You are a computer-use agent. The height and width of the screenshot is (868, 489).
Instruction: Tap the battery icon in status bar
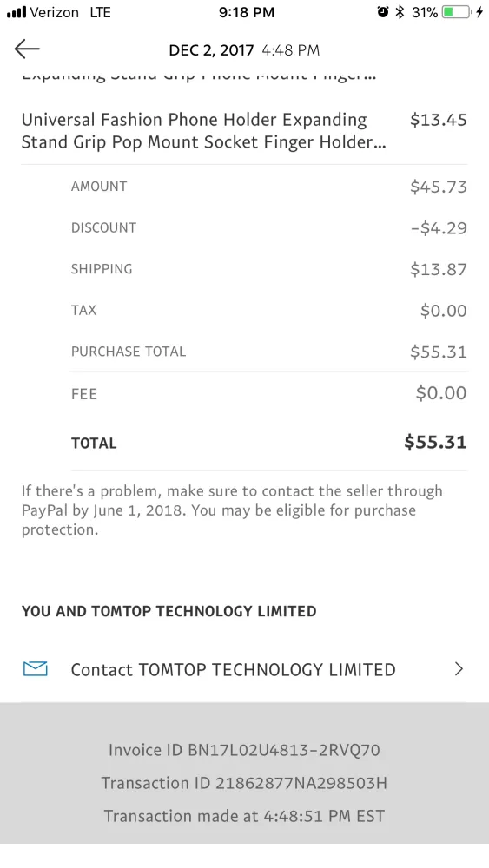(x=457, y=11)
